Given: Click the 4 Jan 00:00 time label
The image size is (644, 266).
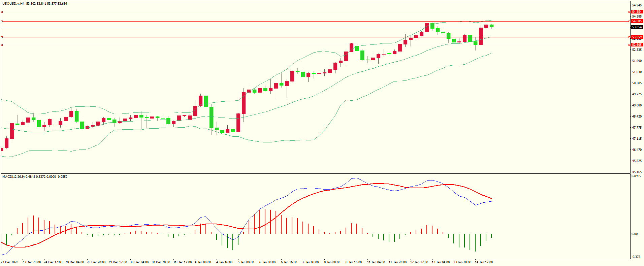Looking at the screenshot, I should pos(203,262).
